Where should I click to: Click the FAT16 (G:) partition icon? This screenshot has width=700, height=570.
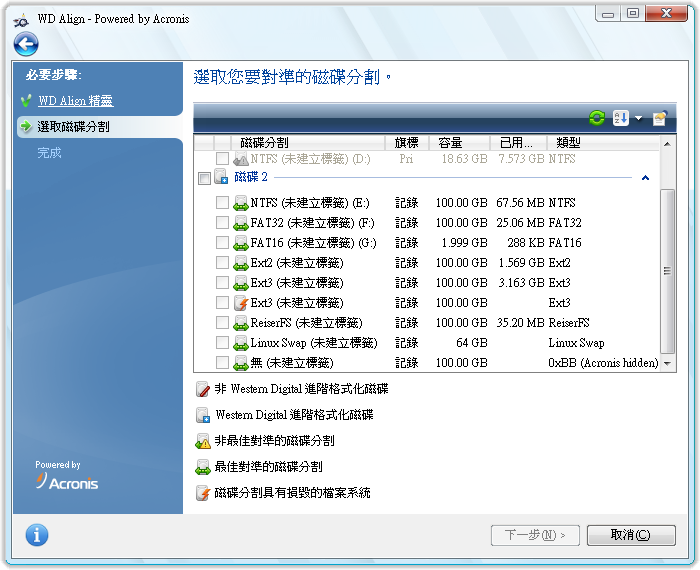coord(240,243)
